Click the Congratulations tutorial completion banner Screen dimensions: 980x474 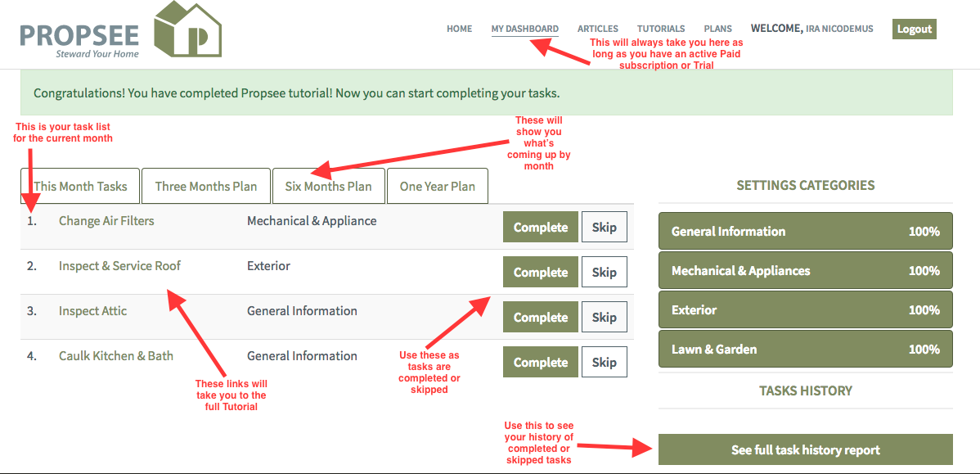click(x=486, y=93)
